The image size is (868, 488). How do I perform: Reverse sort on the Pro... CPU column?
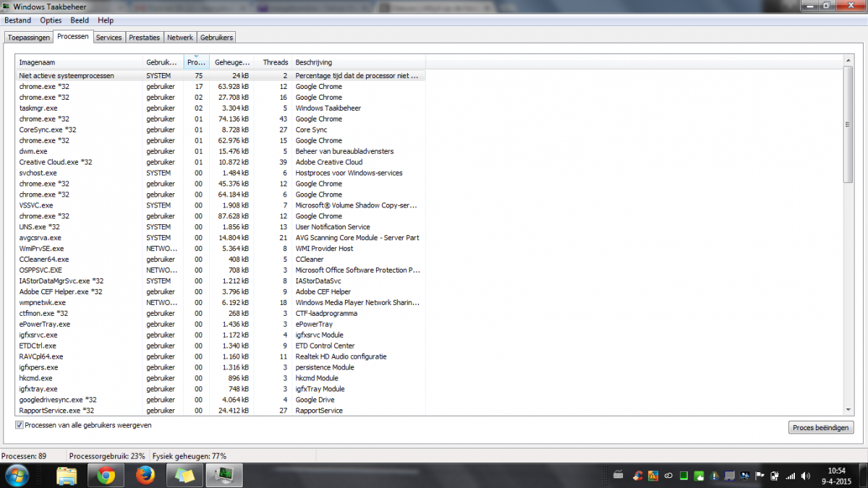click(x=197, y=62)
